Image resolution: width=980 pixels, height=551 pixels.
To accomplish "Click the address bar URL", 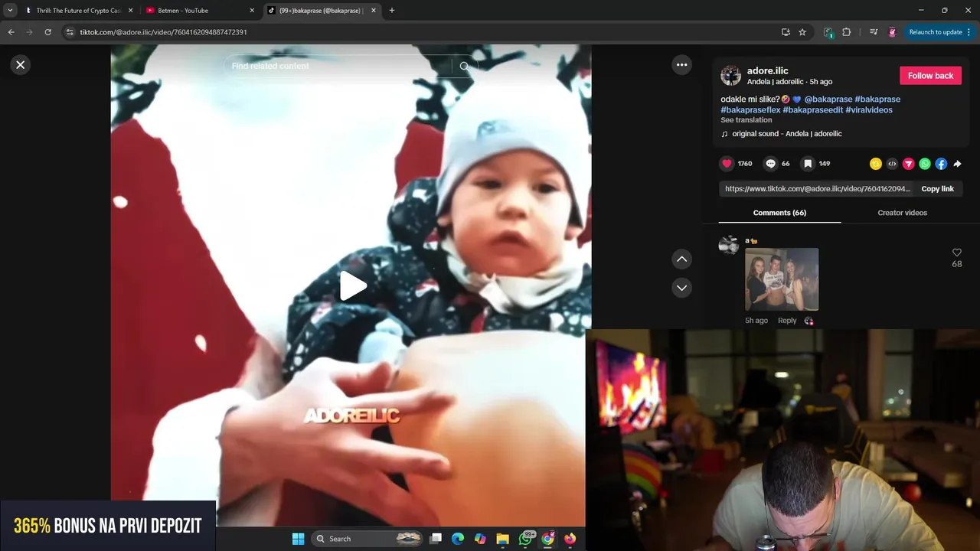I will [x=163, y=32].
